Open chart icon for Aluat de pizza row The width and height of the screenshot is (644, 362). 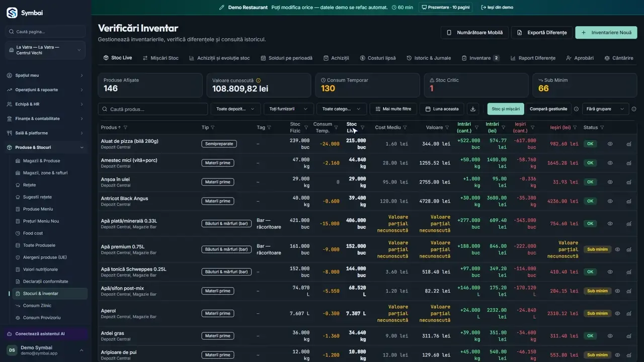[629, 144]
